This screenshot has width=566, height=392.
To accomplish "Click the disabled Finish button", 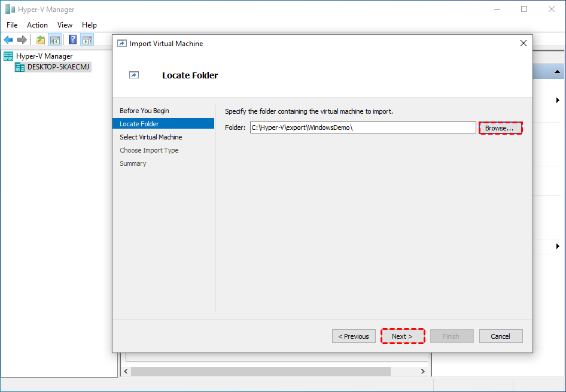I will 452,336.
